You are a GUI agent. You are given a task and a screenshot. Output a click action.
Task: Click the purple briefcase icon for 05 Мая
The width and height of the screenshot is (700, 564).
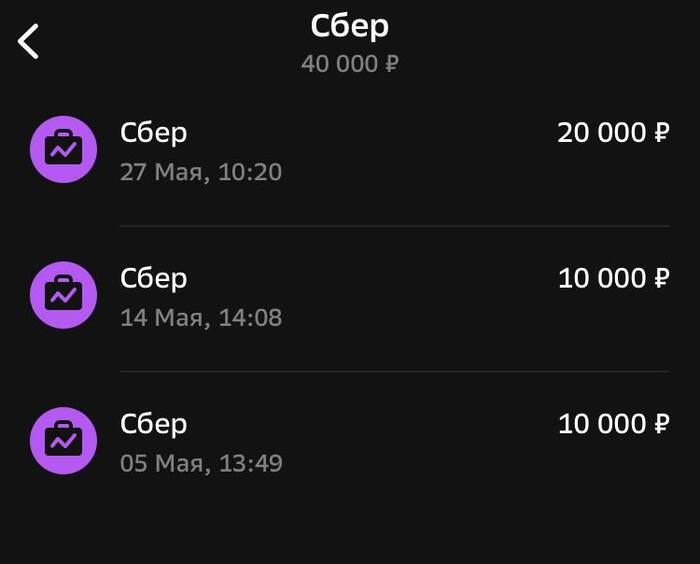64,441
